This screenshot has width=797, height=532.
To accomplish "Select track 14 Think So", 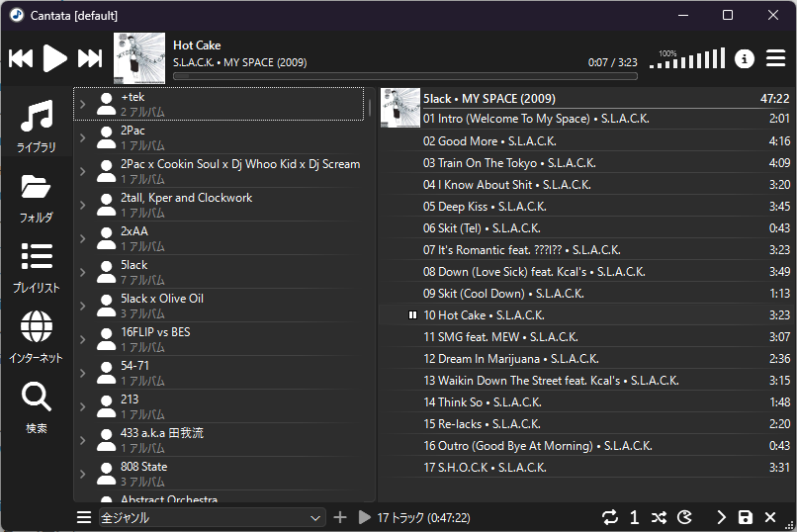I will [585, 401].
